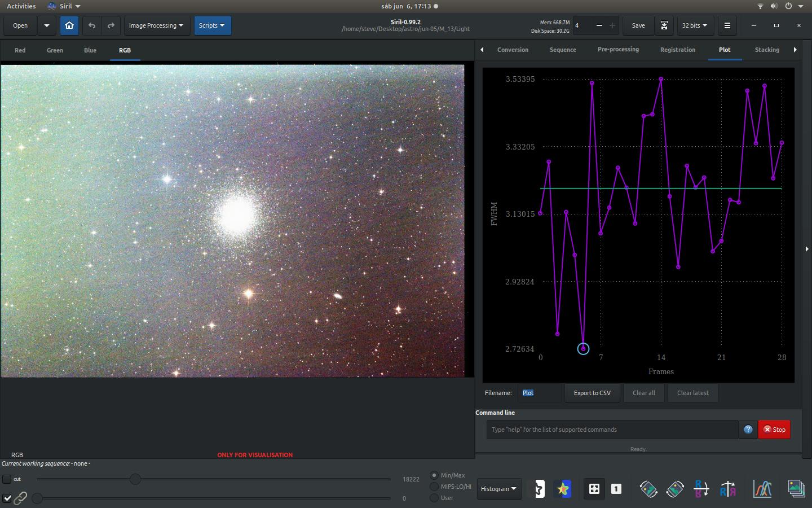Screen dimensions: 812x508
Task: Open the image stack icon
Action: (x=796, y=489)
